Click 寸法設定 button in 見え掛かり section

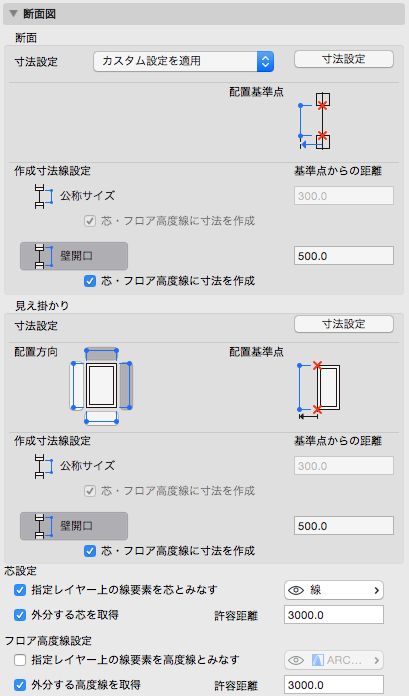pos(344,324)
